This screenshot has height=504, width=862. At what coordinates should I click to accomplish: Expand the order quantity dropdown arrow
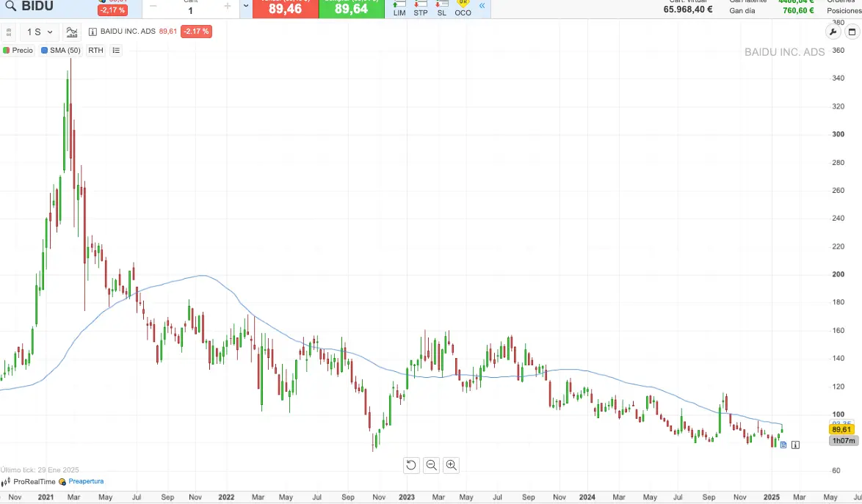click(245, 7)
